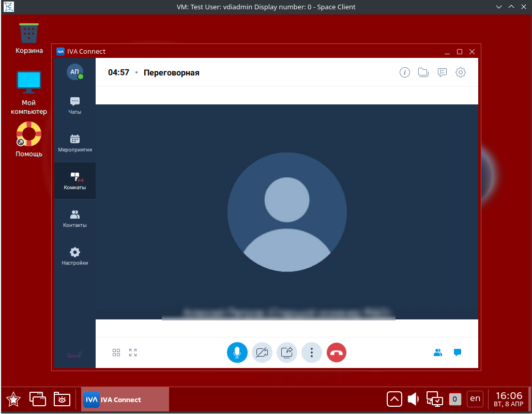
Task: Open the in-call chat panel
Action: 457,352
